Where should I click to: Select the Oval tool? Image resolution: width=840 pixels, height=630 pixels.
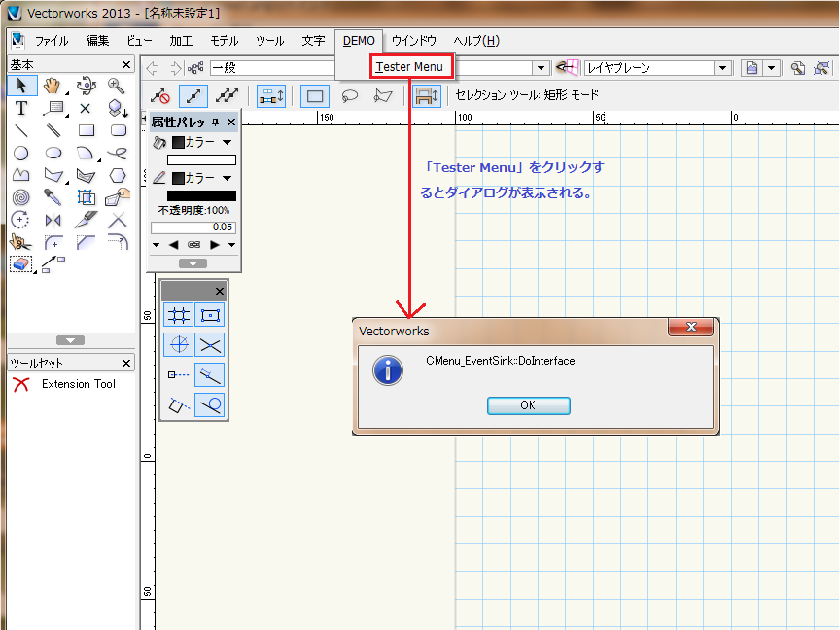pyautogui.click(x=53, y=154)
